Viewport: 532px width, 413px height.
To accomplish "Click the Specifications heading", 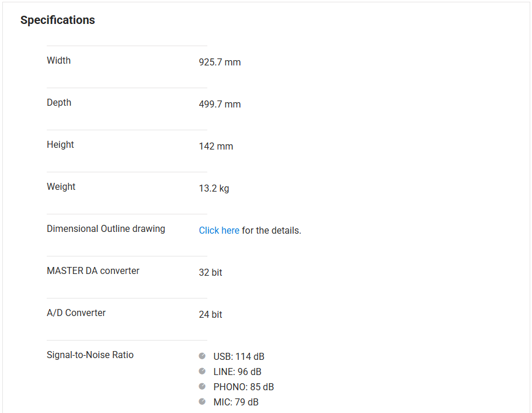I will (57, 20).
